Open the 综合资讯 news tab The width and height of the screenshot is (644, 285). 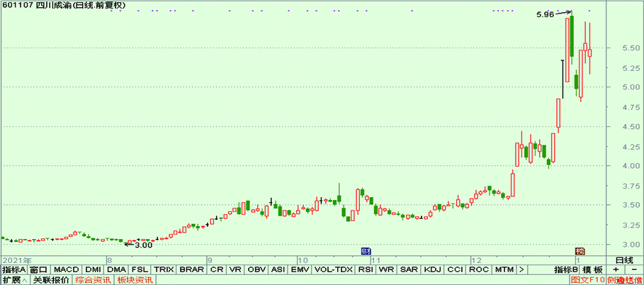tap(94, 280)
